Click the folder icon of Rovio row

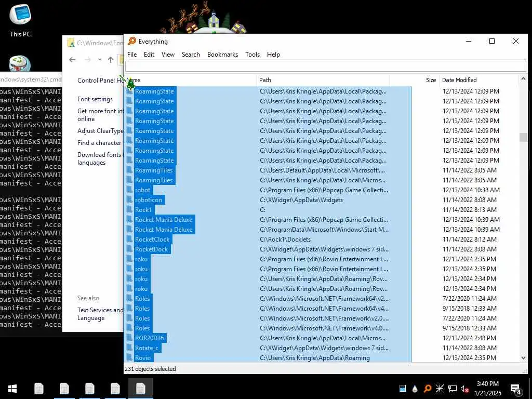click(x=129, y=357)
